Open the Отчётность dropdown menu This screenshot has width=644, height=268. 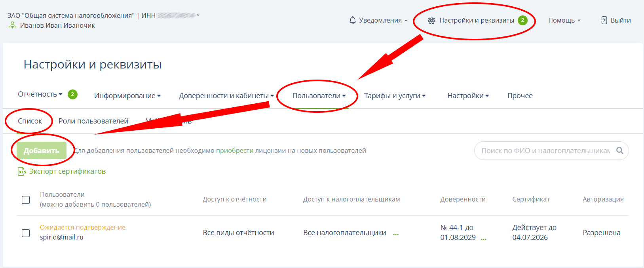(40, 94)
